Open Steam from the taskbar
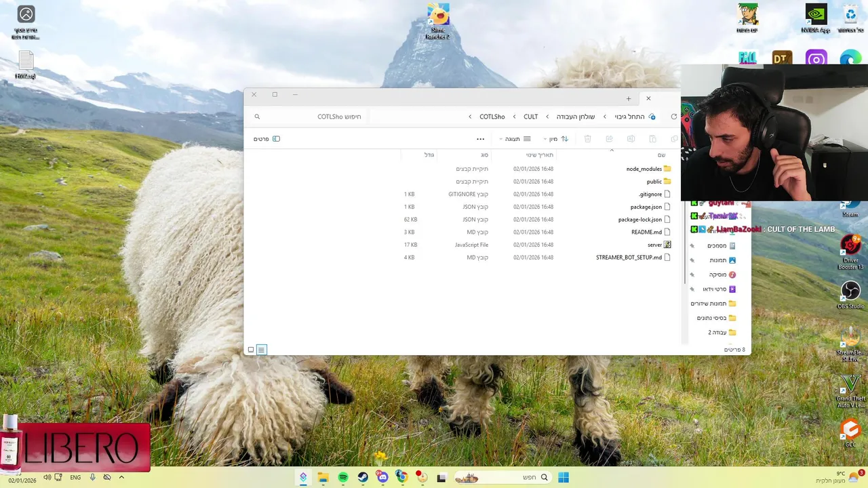The width and height of the screenshot is (868, 488). point(363,478)
